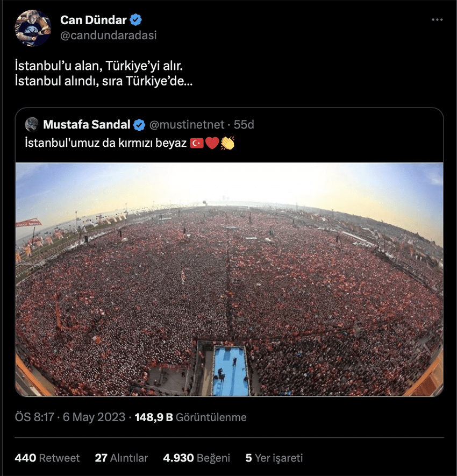The height and width of the screenshot is (476, 457).
Task: Click verified badge next to Can Dündar
Action: pyautogui.click(x=137, y=20)
